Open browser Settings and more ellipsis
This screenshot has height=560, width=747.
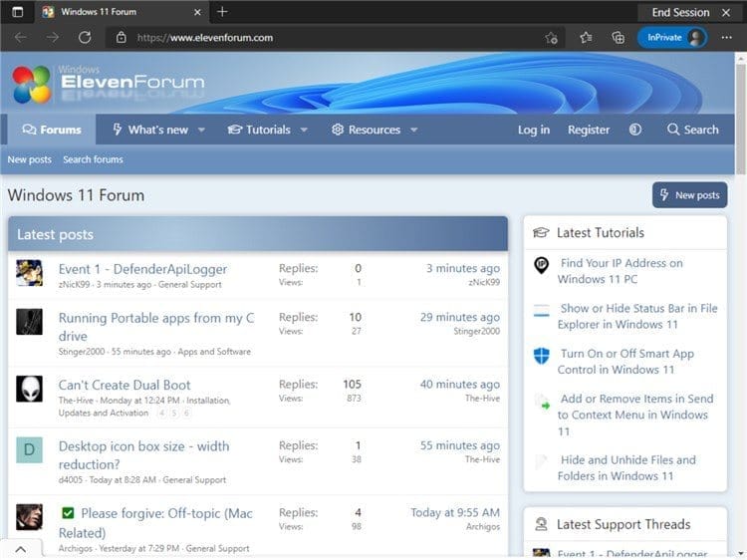coord(726,38)
